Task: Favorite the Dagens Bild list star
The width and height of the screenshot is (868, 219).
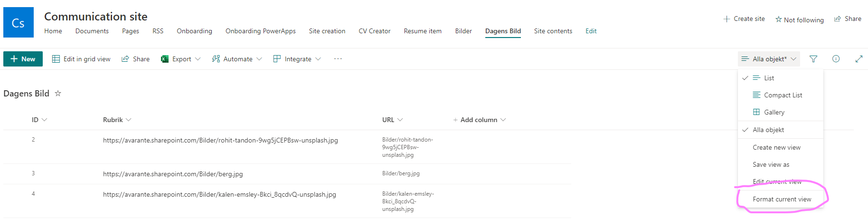Action: [58, 94]
